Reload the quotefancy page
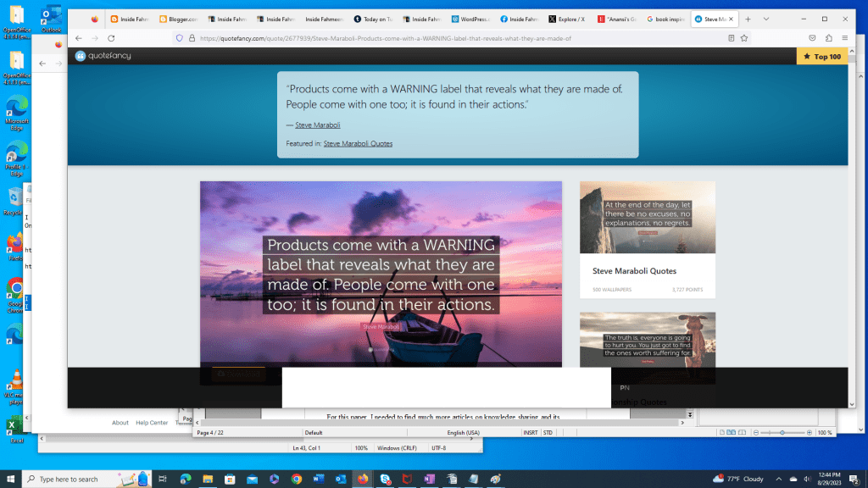This screenshot has height=488, width=868. click(111, 38)
